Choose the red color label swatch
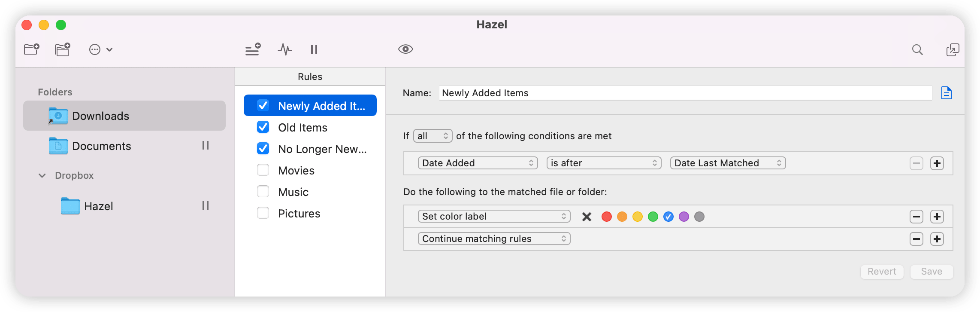The width and height of the screenshot is (980, 312). pyautogui.click(x=606, y=217)
